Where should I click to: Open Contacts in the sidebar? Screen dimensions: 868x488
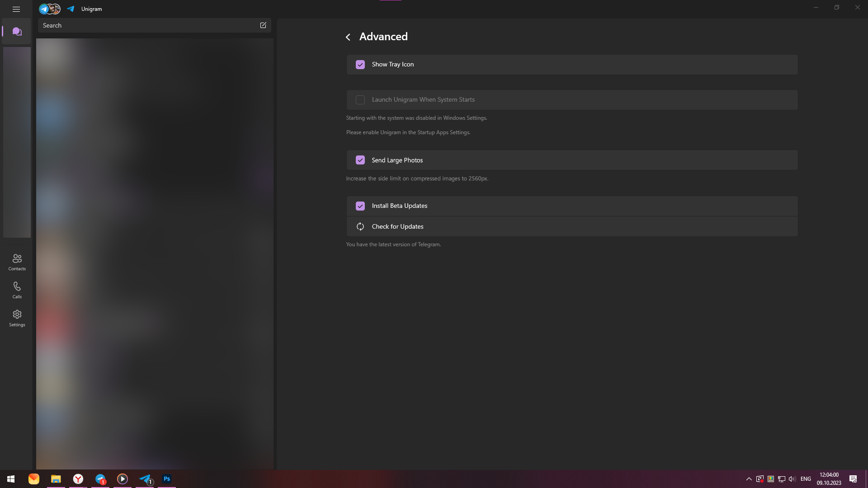click(x=17, y=262)
